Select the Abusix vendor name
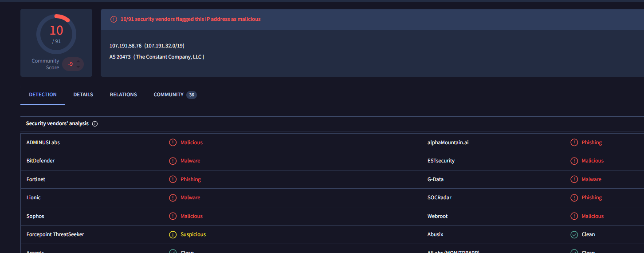The width and height of the screenshot is (644, 253). click(435, 234)
